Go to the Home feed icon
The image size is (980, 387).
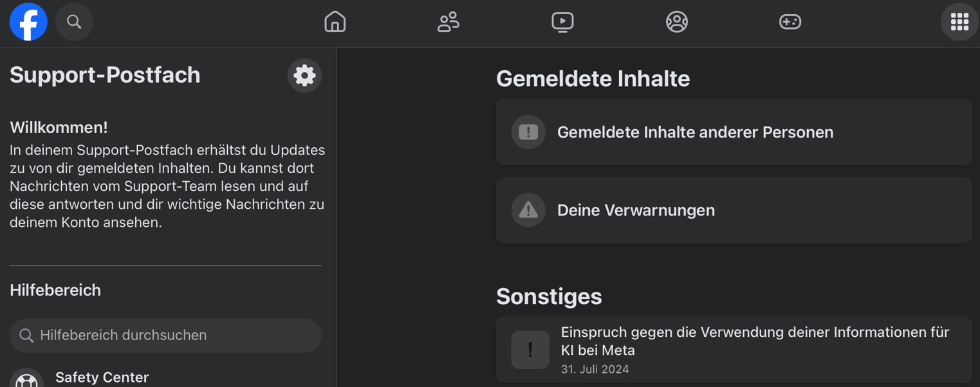[335, 22]
